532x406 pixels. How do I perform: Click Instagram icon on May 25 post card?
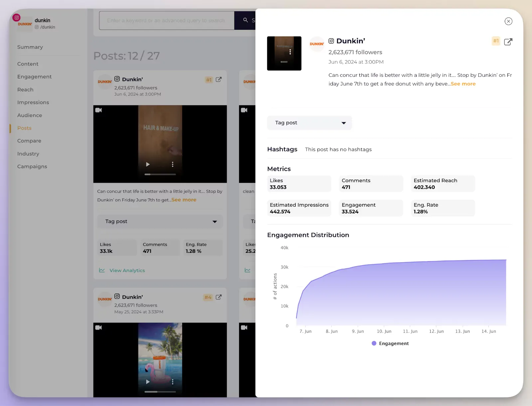(117, 296)
